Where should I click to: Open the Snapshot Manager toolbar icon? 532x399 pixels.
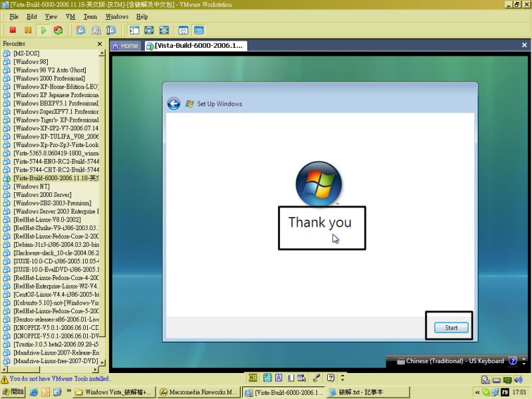pos(111,30)
